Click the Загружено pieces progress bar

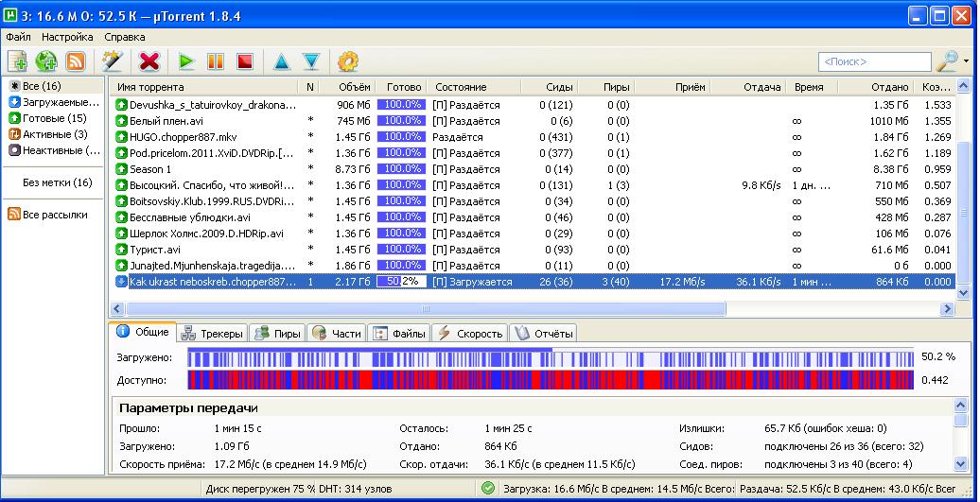coord(551,357)
